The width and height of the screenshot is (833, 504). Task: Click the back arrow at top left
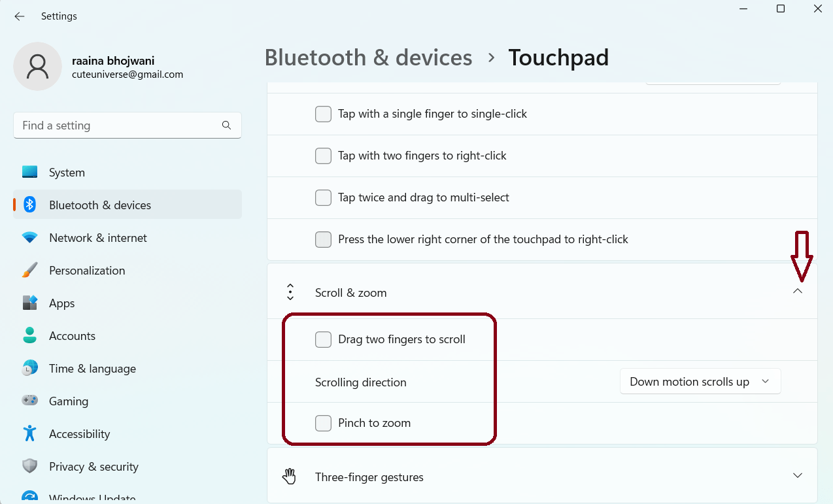tap(19, 16)
